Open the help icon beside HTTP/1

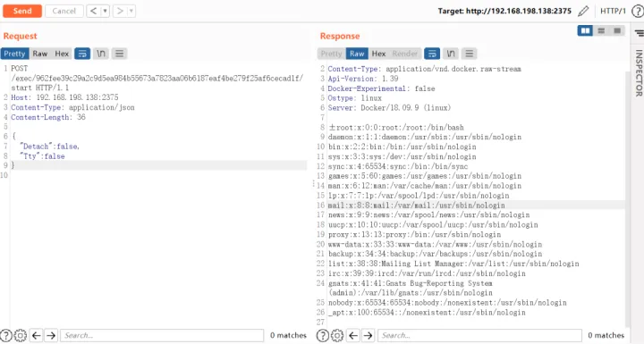coord(638,11)
